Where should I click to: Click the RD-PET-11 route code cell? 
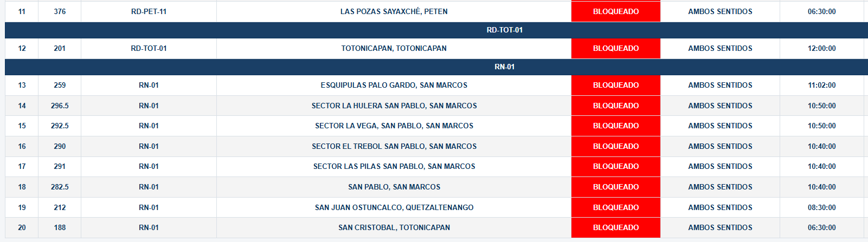tap(149, 11)
